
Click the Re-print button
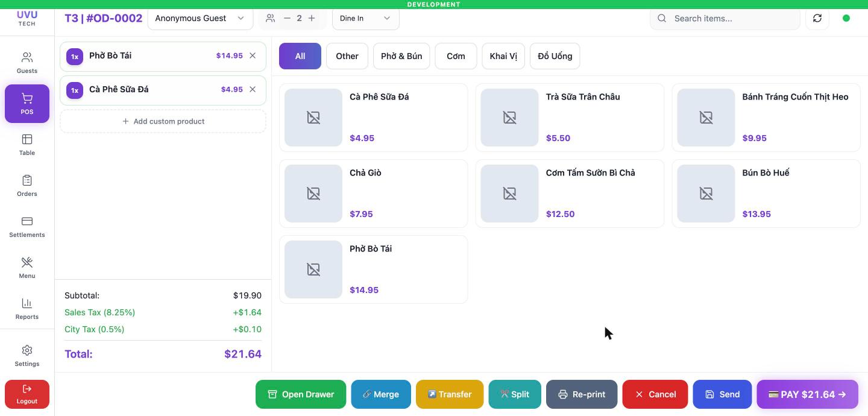pos(582,394)
